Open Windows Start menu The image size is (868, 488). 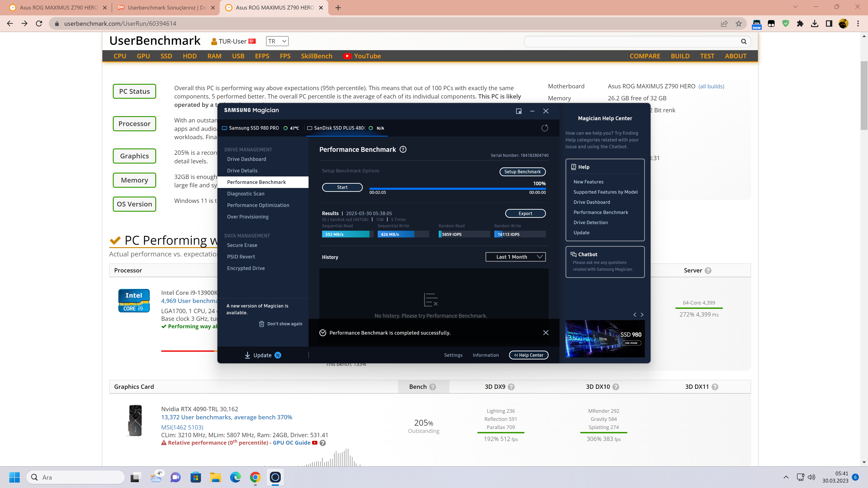[x=14, y=477]
